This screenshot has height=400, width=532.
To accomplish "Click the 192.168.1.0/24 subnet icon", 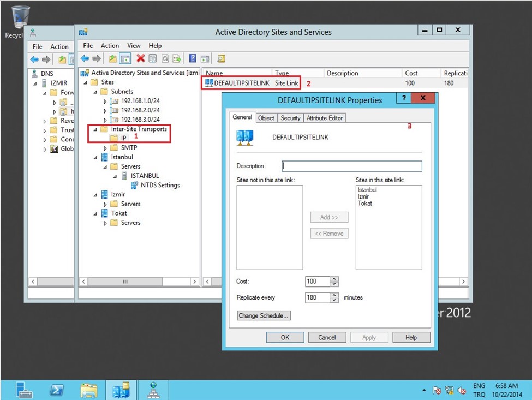I will pyautogui.click(x=115, y=101).
